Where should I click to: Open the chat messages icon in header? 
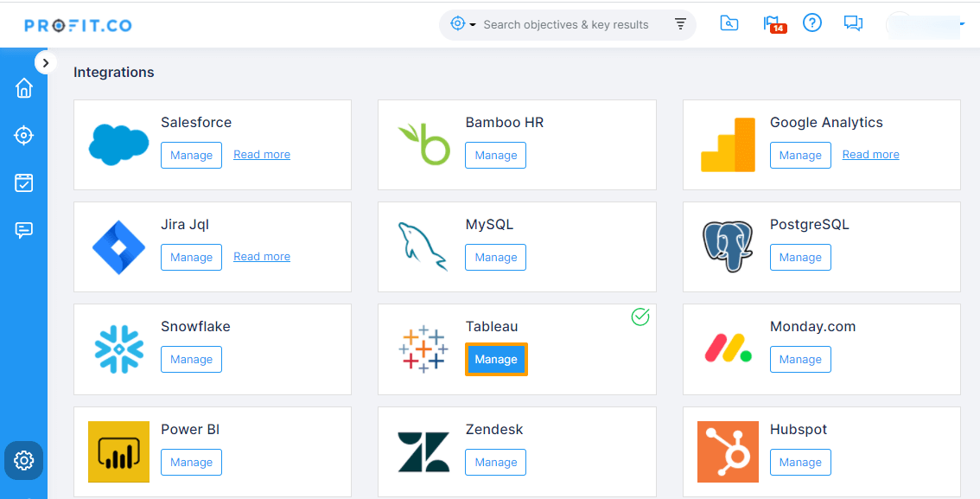(x=853, y=23)
